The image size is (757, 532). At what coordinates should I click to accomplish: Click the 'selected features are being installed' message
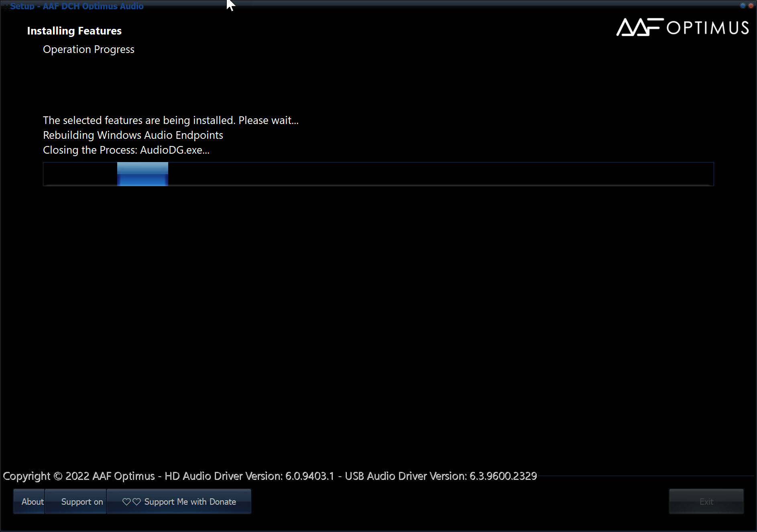pos(171,120)
